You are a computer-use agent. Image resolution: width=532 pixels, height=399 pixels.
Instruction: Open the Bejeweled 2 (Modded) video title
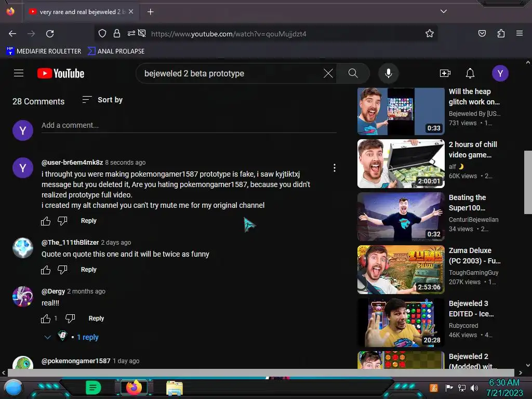point(473,361)
